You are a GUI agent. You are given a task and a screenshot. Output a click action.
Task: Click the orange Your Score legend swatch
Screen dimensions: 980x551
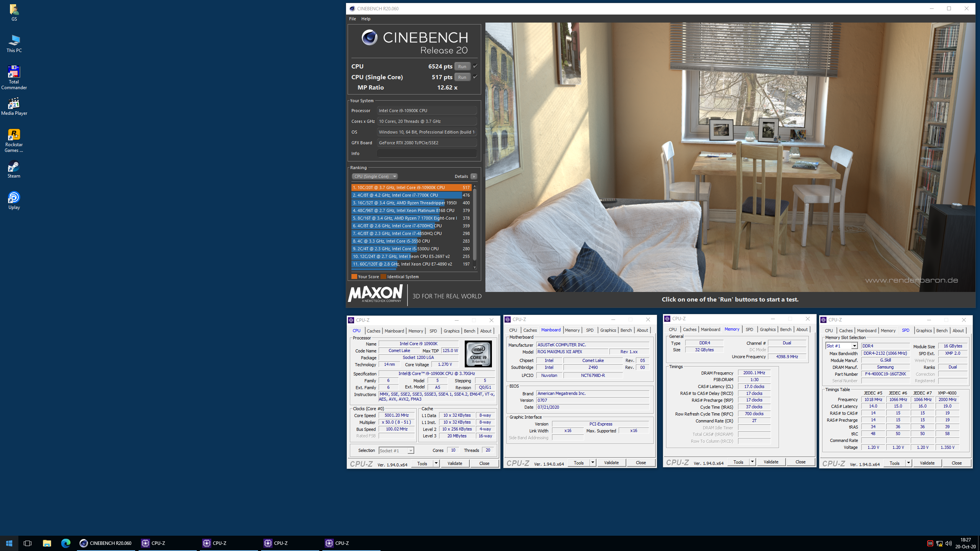(354, 277)
